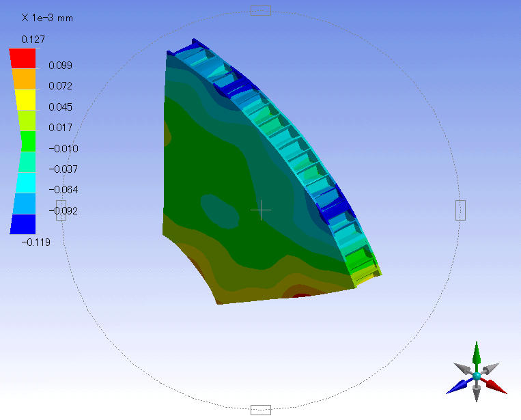Click the top rotation handle rectangle

coord(261,11)
